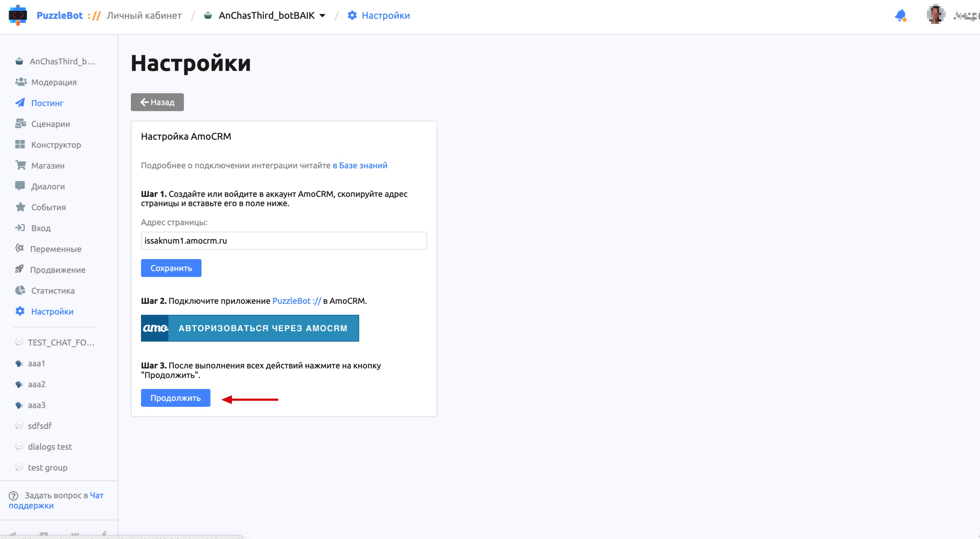Focus the Адрес страницы input field
This screenshot has width=980, height=539.
[x=284, y=241]
